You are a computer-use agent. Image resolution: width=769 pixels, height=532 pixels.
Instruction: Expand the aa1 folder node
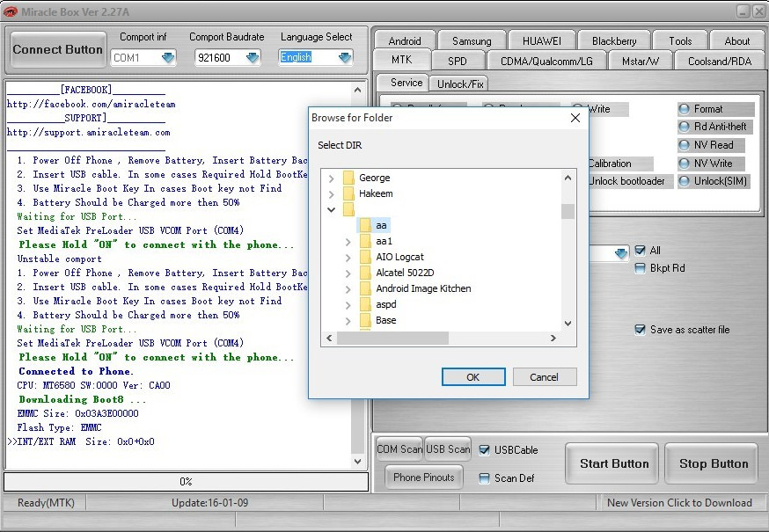tap(348, 241)
